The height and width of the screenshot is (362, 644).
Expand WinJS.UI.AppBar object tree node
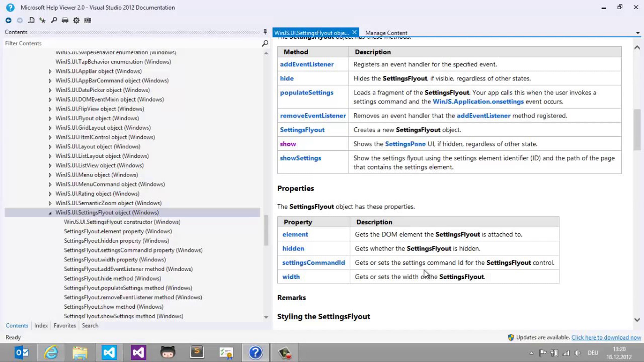50,71
